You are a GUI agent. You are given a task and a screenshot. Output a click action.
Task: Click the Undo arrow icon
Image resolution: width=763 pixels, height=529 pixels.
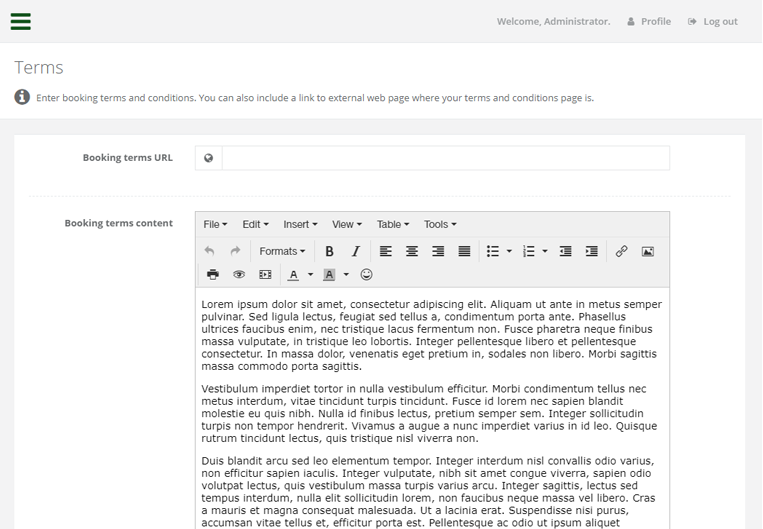(209, 251)
